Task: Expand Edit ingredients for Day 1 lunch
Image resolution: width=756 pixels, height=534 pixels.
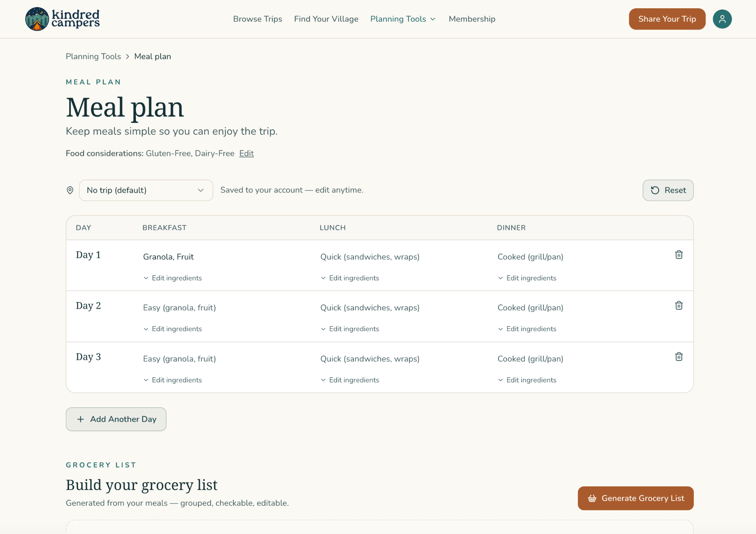Action: [x=350, y=278]
